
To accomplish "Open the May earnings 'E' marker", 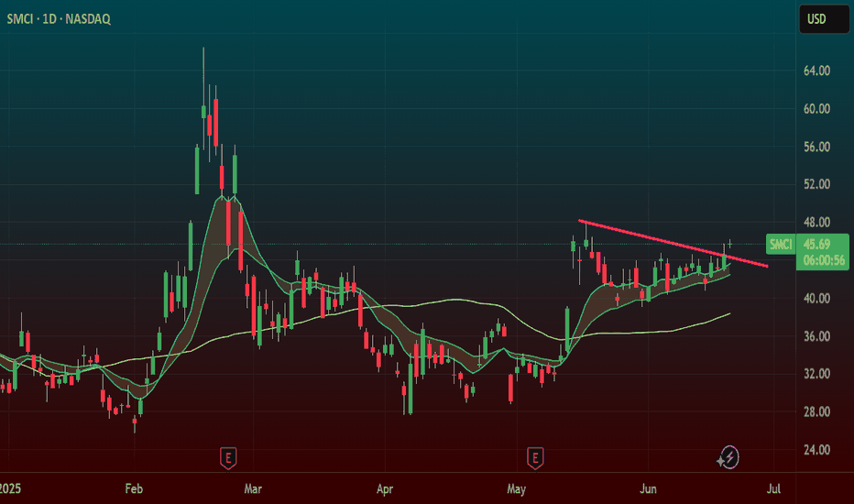I will click(535, 457).
